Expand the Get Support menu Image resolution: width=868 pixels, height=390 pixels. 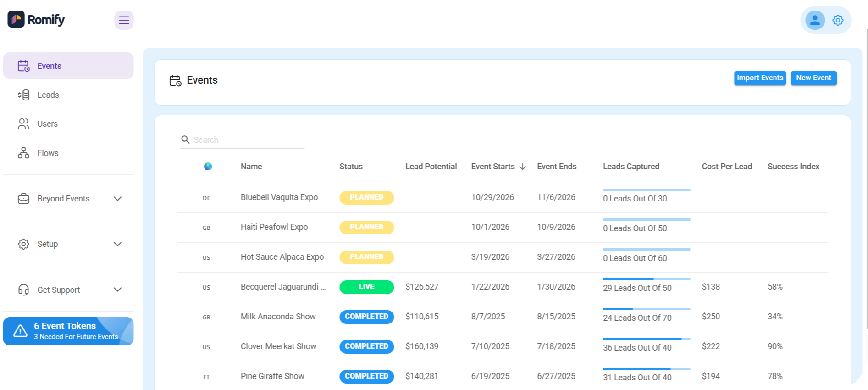117,290
